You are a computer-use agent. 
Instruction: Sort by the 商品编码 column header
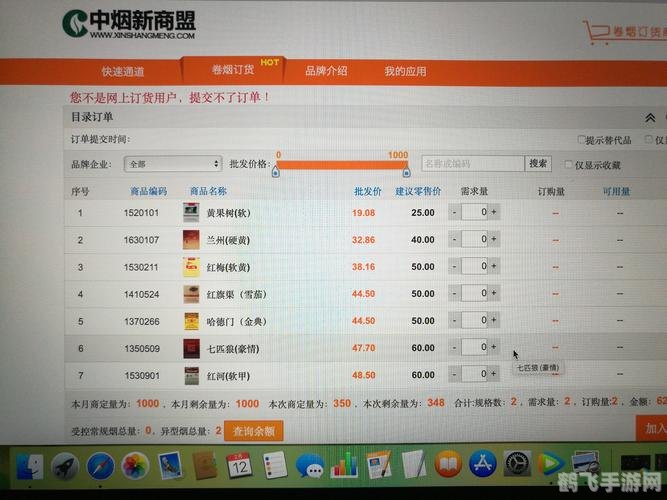point(148,191)
